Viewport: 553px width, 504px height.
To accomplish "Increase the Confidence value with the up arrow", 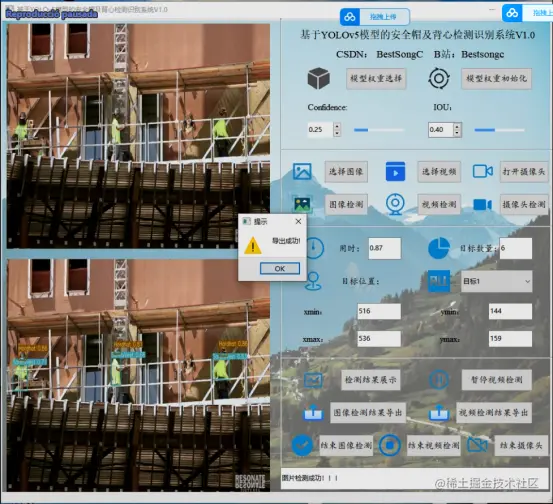I will pos(337,126).
